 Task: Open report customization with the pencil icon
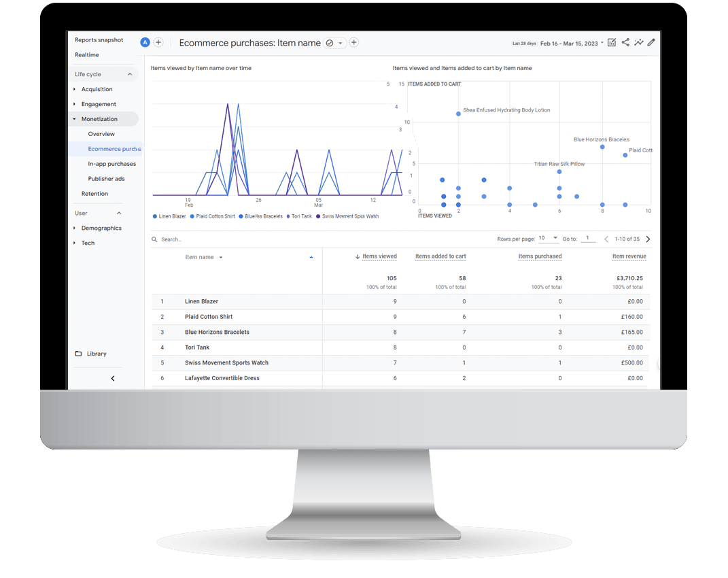[651, 42]
